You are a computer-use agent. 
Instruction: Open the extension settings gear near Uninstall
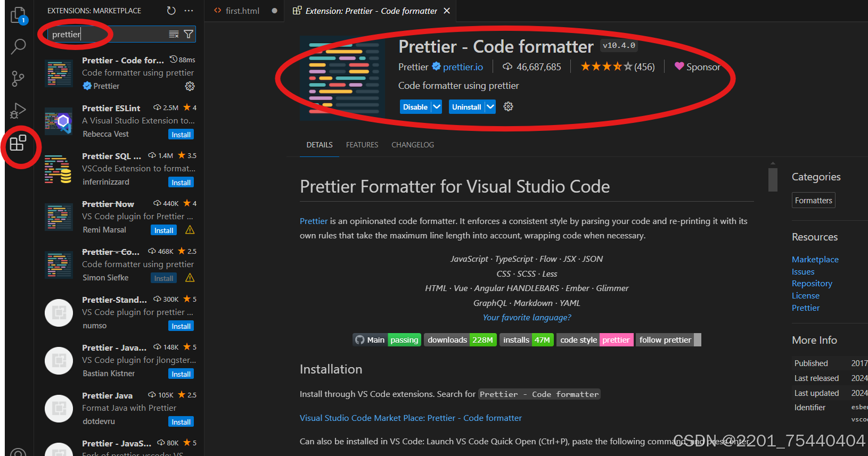[509, 107]
